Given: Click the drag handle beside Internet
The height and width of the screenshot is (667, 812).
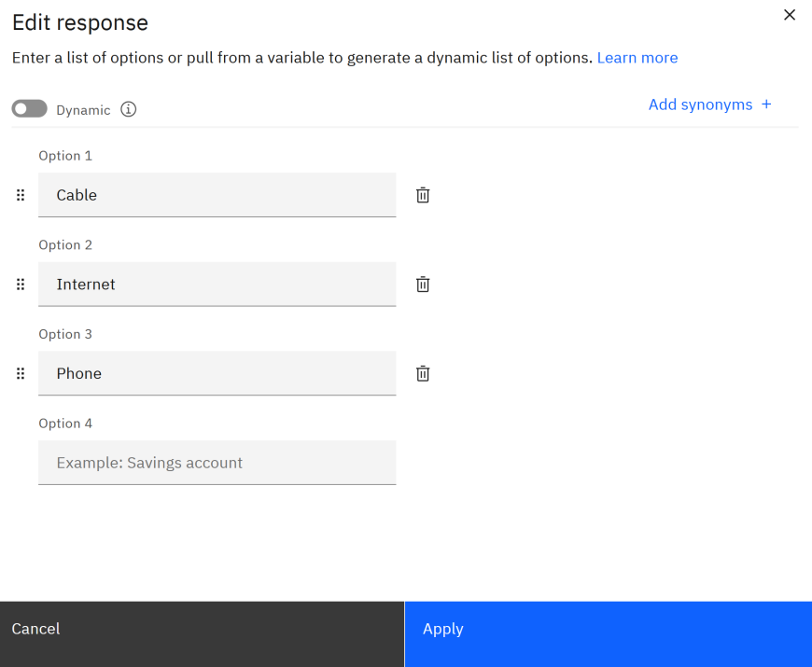Looking at the screenshot, I should click(21, 285).
